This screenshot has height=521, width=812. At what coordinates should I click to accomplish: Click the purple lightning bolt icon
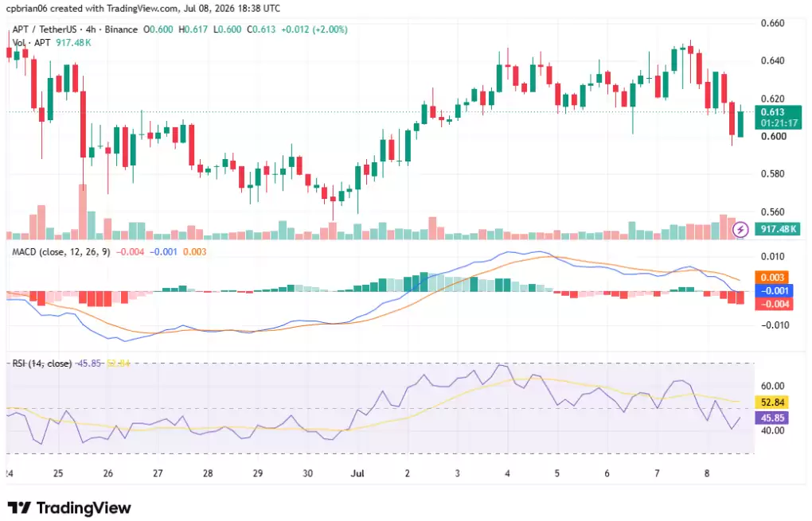740,229
